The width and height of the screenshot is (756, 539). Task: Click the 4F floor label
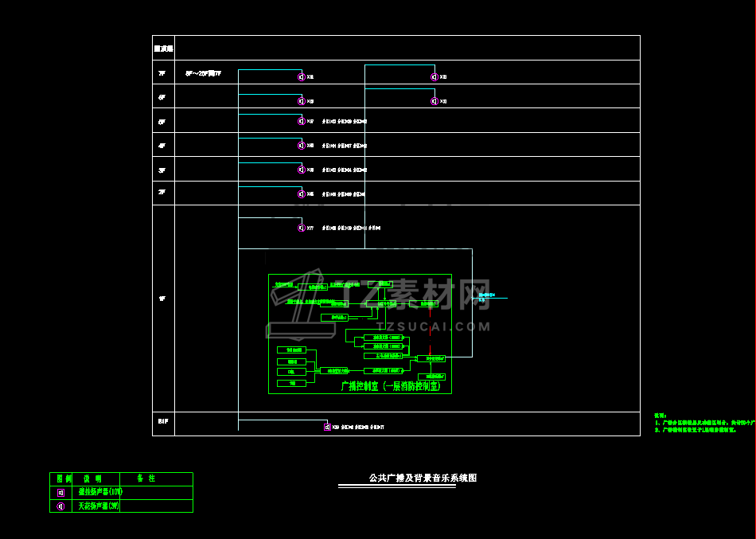click(x=162, y=146)
